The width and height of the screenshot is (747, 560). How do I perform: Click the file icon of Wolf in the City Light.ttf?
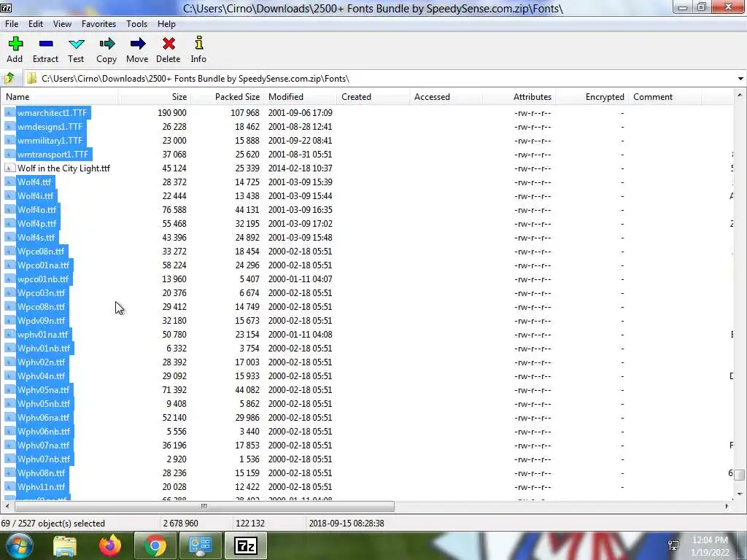click(x=9, y=168)
